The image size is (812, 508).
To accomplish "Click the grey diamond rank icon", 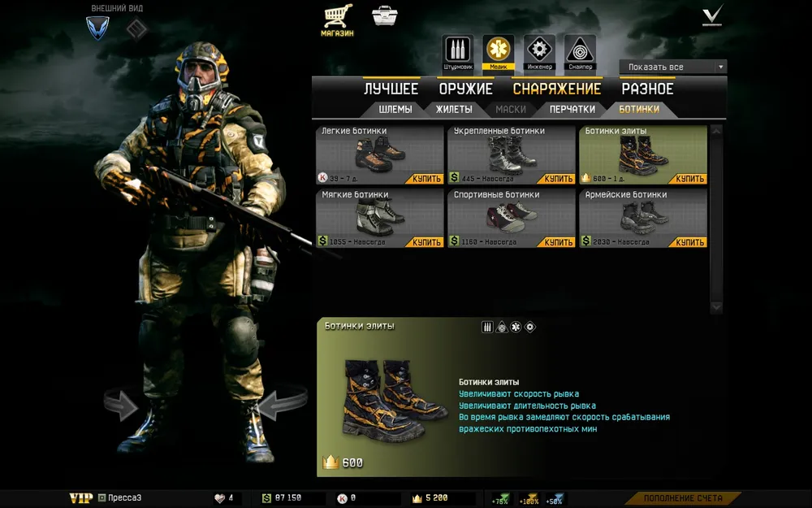I will pyautogui.click(x=136, y=28).
